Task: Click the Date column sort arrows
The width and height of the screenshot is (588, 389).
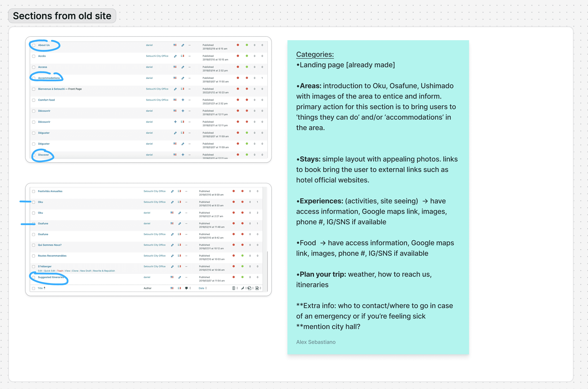Action: [x=206, y=288]
